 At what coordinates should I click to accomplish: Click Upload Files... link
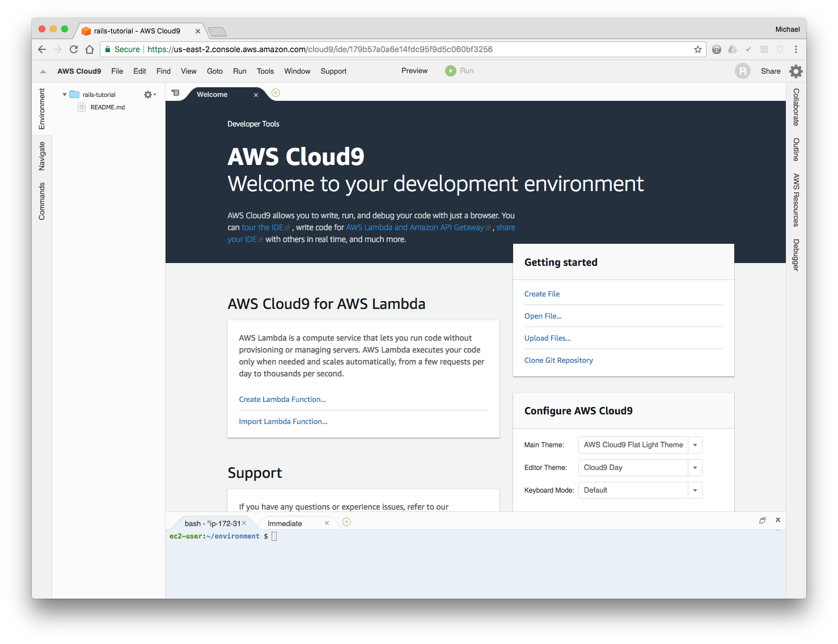tap(548, 338)
